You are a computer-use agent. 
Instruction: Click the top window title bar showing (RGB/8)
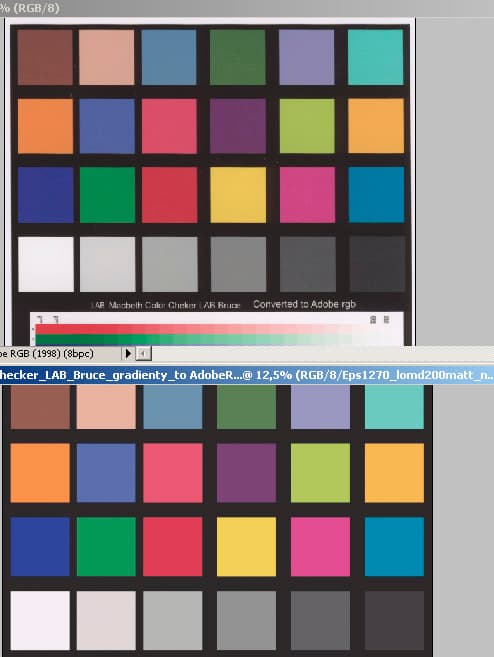tap(247, 8)
